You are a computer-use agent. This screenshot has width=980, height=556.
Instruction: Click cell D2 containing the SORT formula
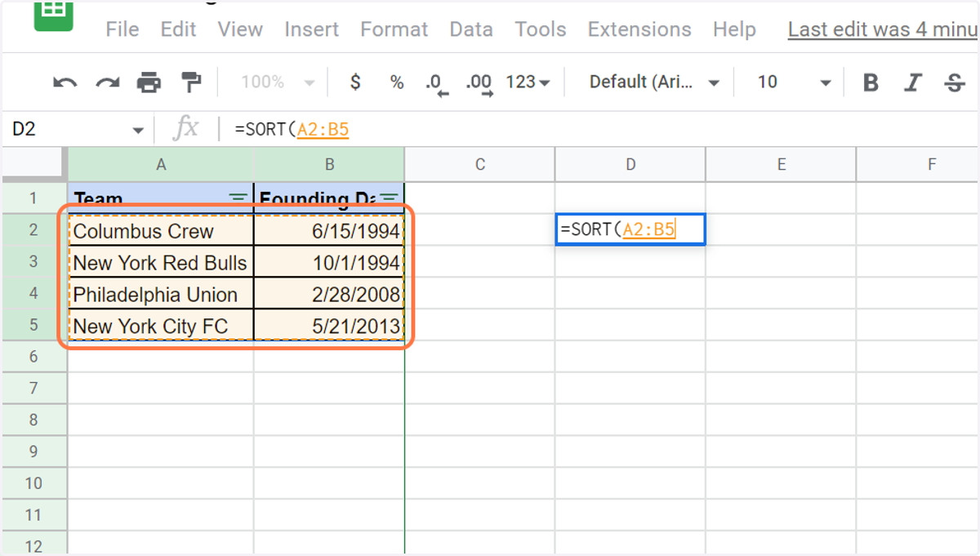[x=630, y=229]
